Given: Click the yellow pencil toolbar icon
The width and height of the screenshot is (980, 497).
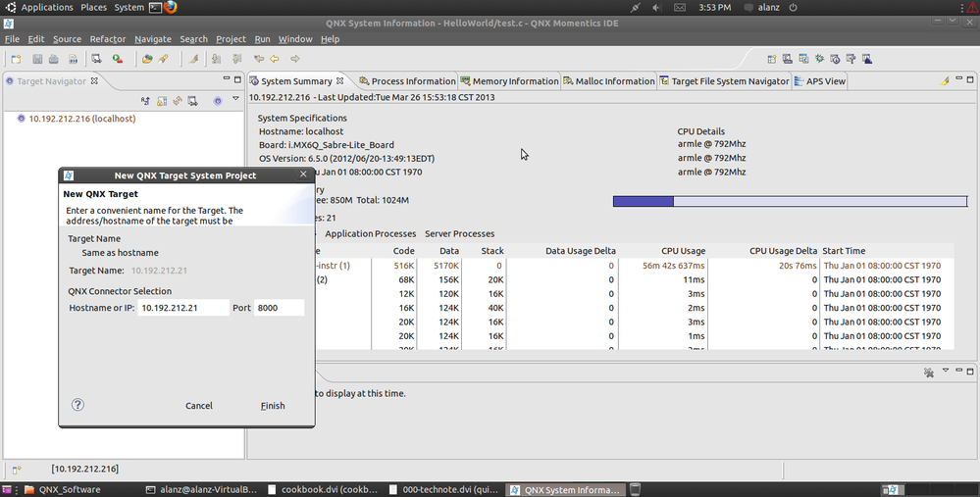Looking at the screenshot, I should 163,59.
